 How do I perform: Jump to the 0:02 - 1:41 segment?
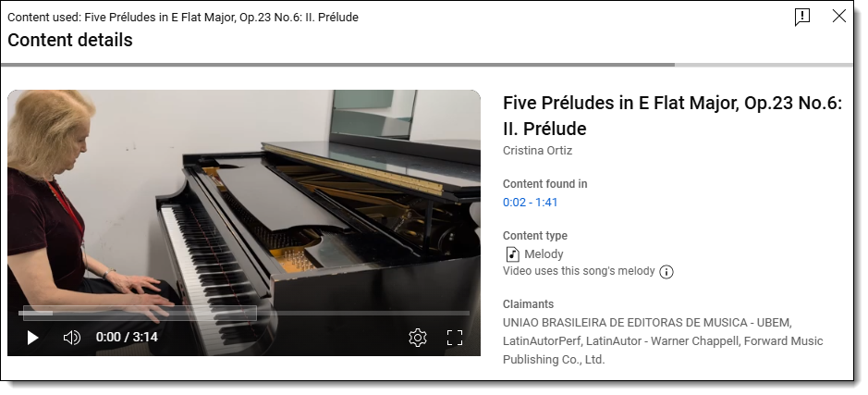pyautogui.click(x=530, y=203)
